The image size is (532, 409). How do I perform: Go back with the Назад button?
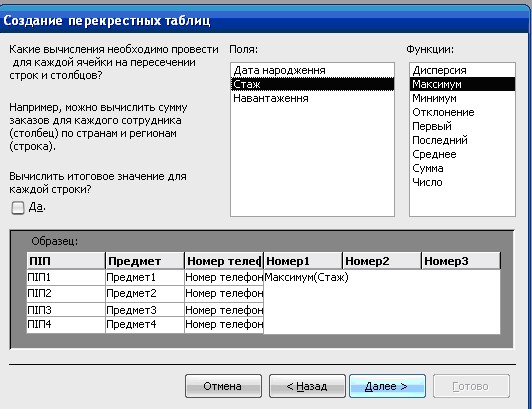[307, 386]
